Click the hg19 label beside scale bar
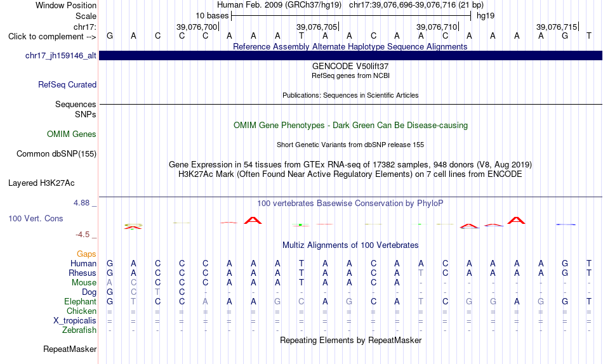This screenshot has width=603, height=364. click(486, 16)
